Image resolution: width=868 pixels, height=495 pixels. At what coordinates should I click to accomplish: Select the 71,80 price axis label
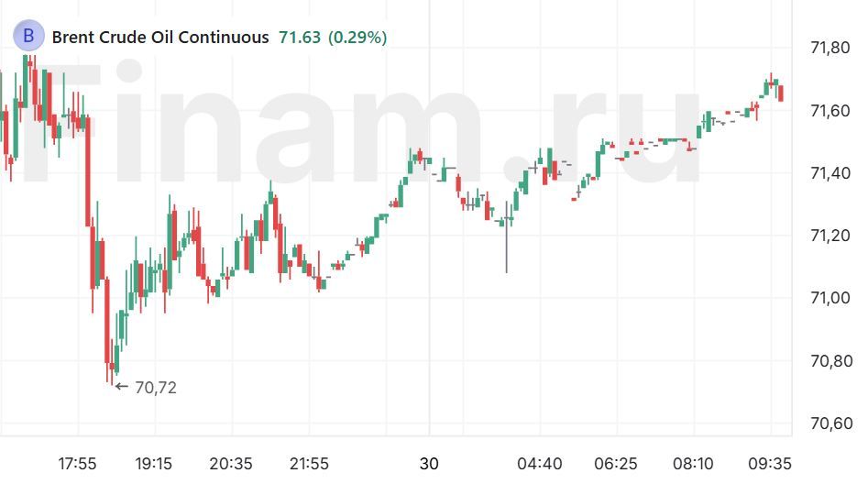(x=831, y=49)
